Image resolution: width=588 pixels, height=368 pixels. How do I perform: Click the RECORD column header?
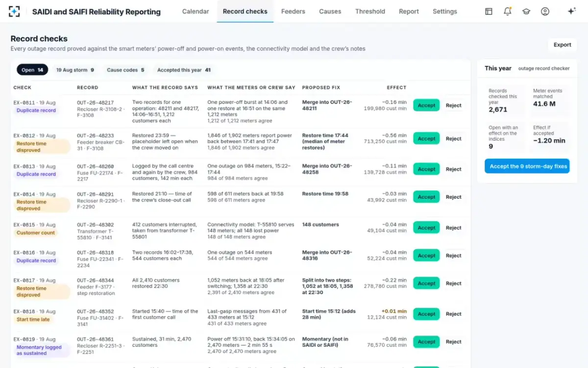[x=88, y=88]
